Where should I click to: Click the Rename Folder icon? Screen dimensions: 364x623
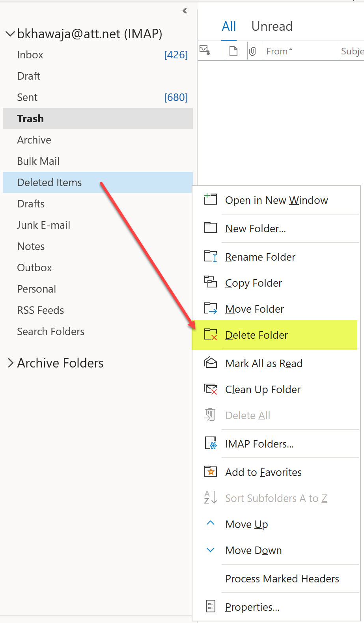pos(211,257)
